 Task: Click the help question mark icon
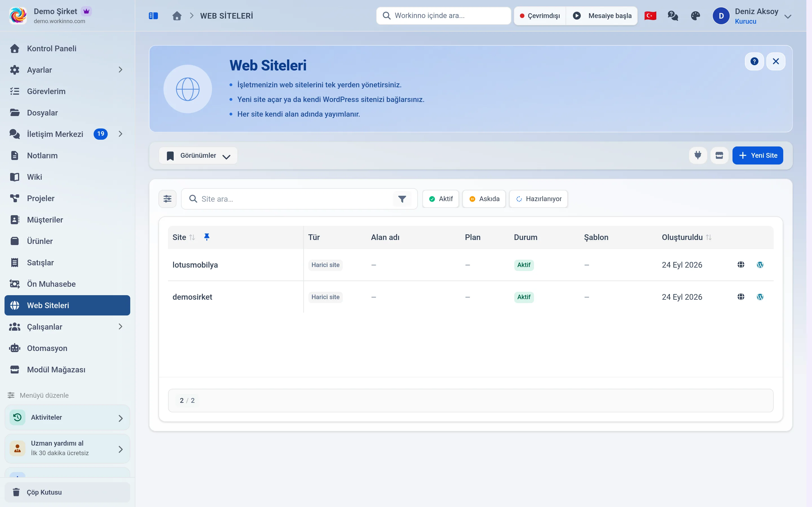pyautogui.click(x=754, y=61)
